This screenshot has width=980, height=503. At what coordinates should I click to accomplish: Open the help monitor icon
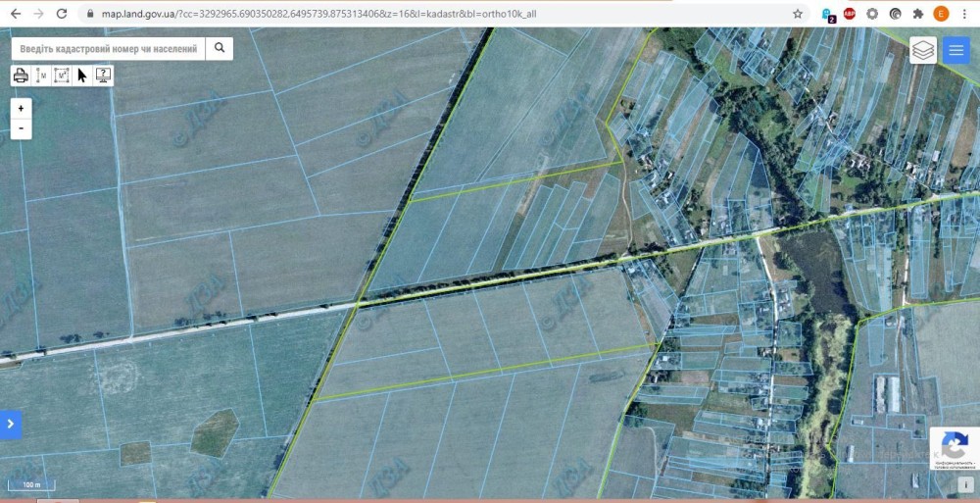tap(103, 75)
